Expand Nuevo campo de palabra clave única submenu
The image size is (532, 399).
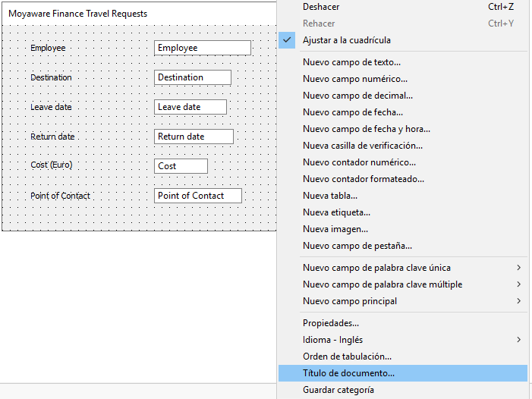pyautogui.click(x=403, y=268)
